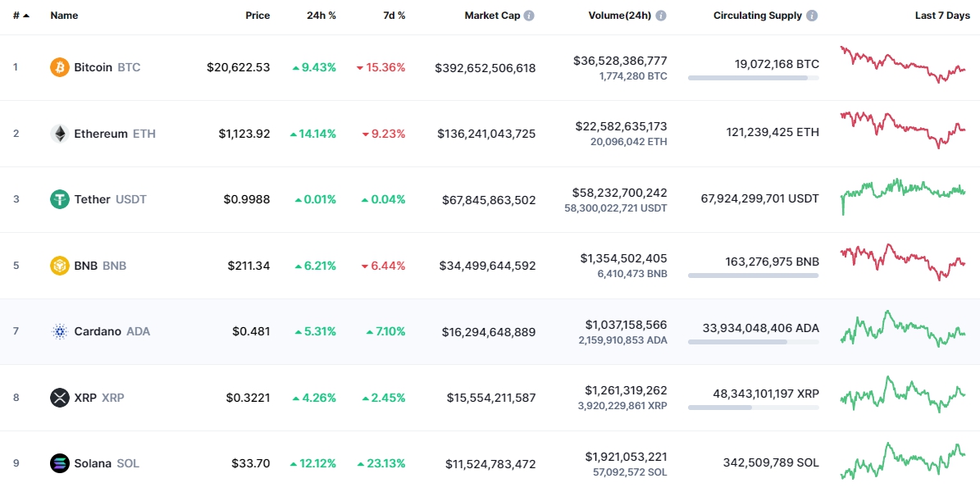Click Solana's circulating supply 342,509,789 SOL
Image resolution: width=980 pixels, height=492 pixels.
(x=771, y=462)
